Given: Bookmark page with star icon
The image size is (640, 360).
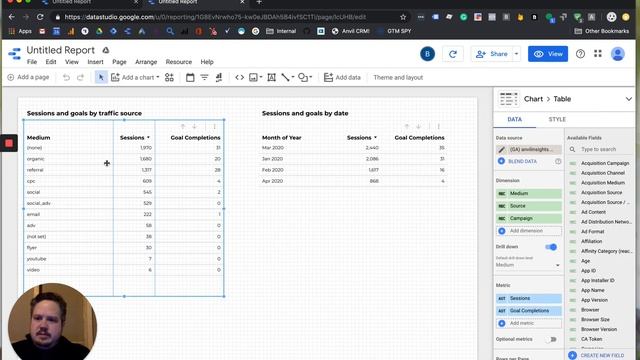Looking at the screenshot, I should pyautogui.click(x=403, y=17).
